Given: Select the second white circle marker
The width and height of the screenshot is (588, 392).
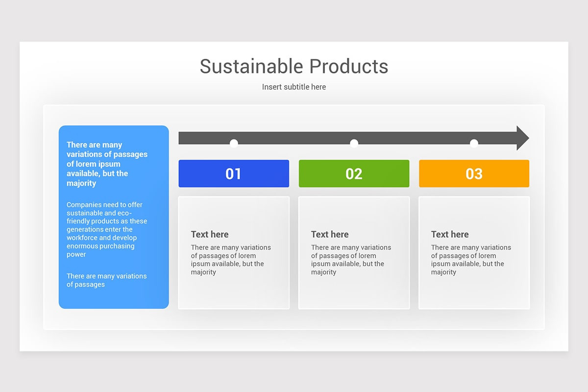Looking at the screenshot, I should pos(354,143).
